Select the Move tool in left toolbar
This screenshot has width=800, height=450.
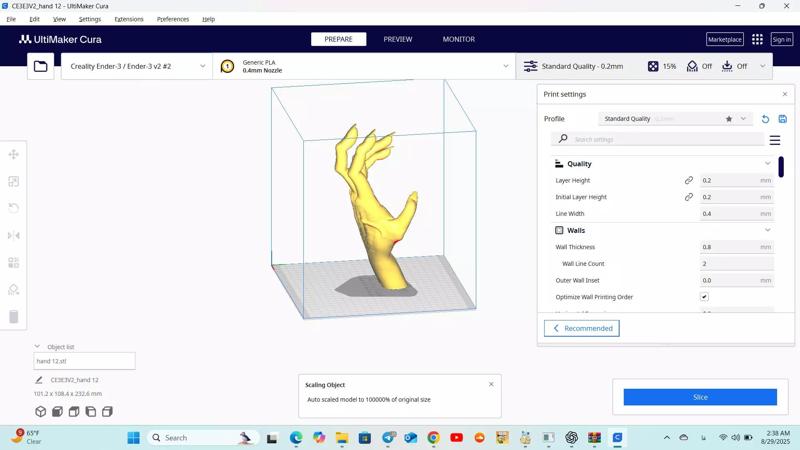14,154
